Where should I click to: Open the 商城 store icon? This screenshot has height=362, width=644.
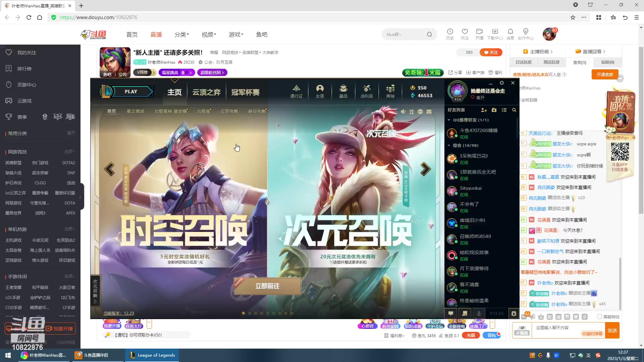390,91
